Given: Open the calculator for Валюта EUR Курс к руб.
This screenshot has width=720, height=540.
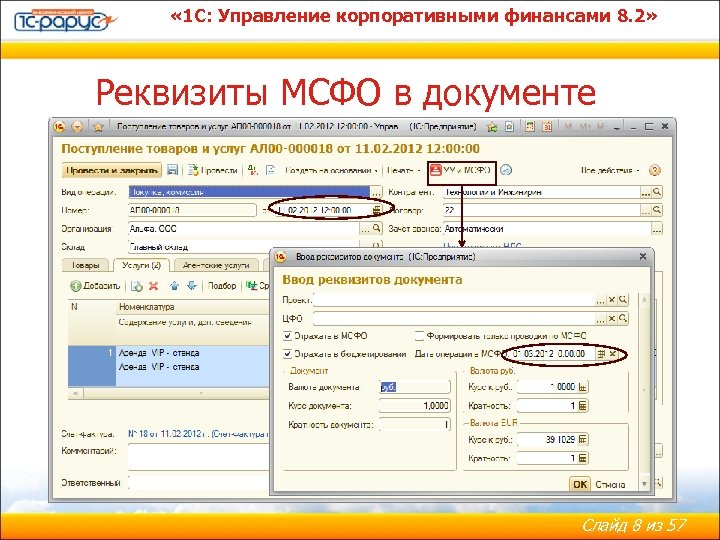Looking at the screenshot, I should coord(582,439).
